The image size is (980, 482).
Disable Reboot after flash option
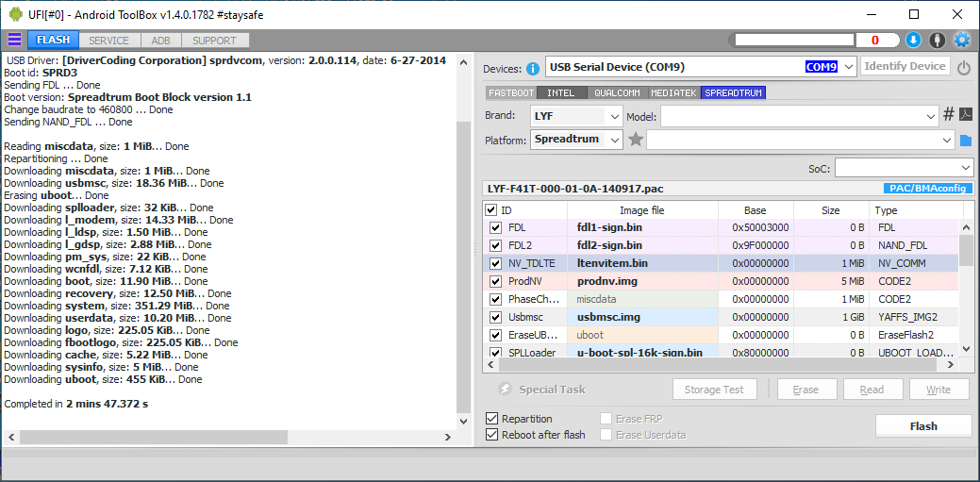[x=492, y=435]
